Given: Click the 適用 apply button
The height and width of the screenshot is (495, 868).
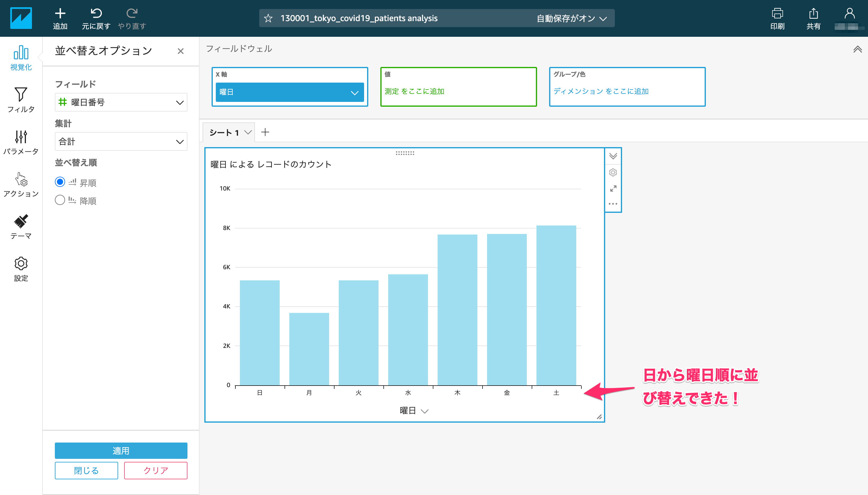Looking at the screenshot, I should [x=121, y=450].
